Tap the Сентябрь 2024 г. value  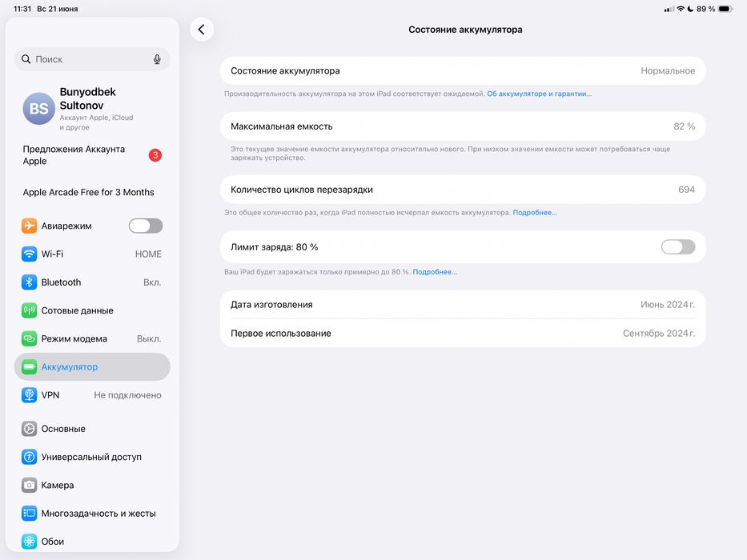coord(659,334)
